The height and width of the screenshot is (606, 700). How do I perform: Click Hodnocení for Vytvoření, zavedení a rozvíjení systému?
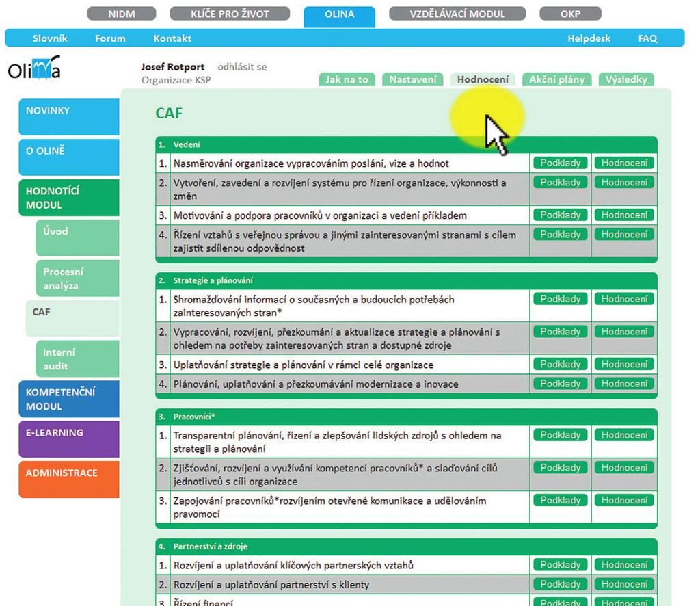coord(624,182)
